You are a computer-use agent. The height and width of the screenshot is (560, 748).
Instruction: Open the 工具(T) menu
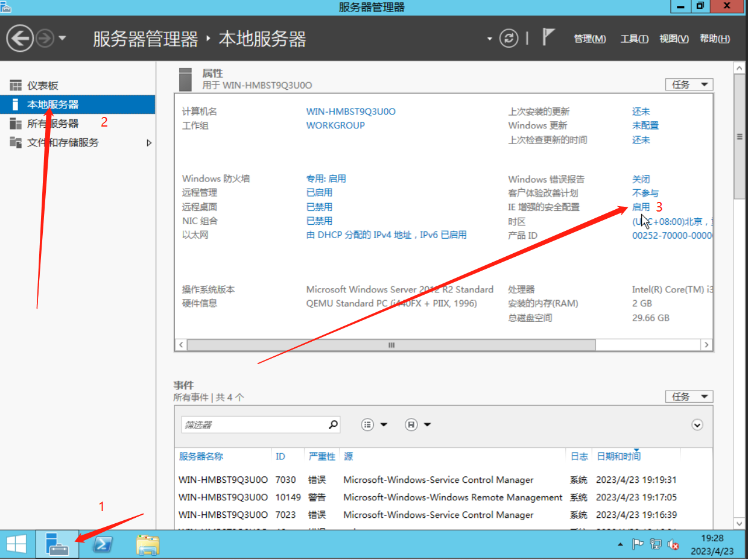pyautogui.click(x=634, y=39)
